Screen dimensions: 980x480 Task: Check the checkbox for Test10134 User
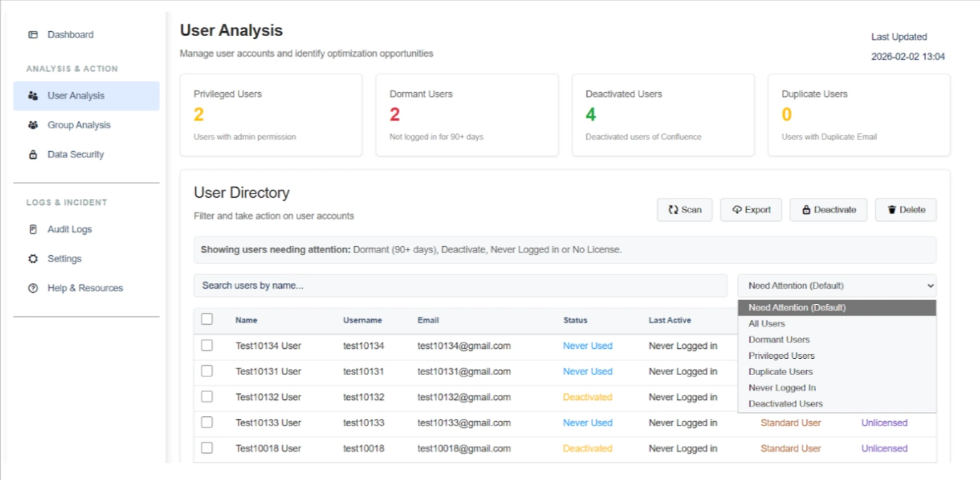(x=207, y=345)
